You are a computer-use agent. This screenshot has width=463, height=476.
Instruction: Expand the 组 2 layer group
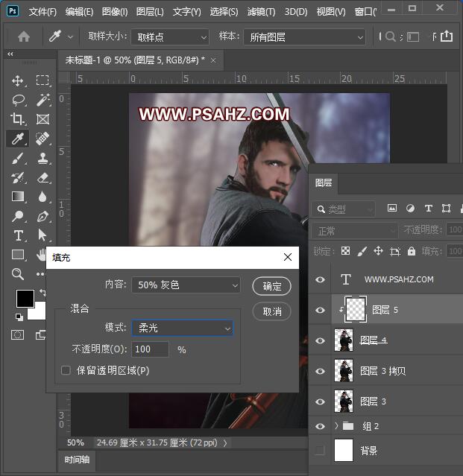pyautogui.click(x=336, y=426)
